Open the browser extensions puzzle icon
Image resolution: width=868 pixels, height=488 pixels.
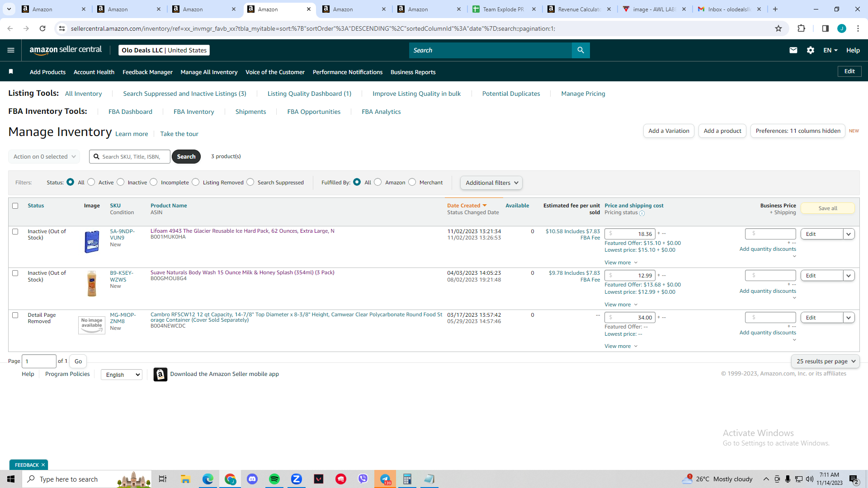pyautogui.click(x=801, y=28)
